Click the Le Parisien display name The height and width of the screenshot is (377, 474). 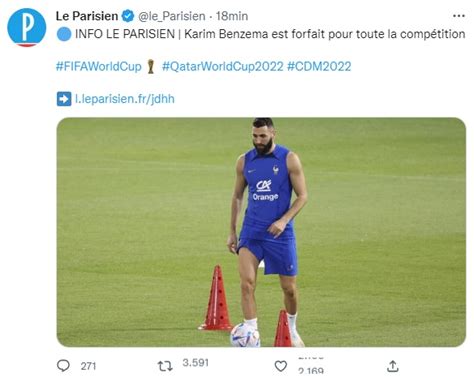coord(87,16)
